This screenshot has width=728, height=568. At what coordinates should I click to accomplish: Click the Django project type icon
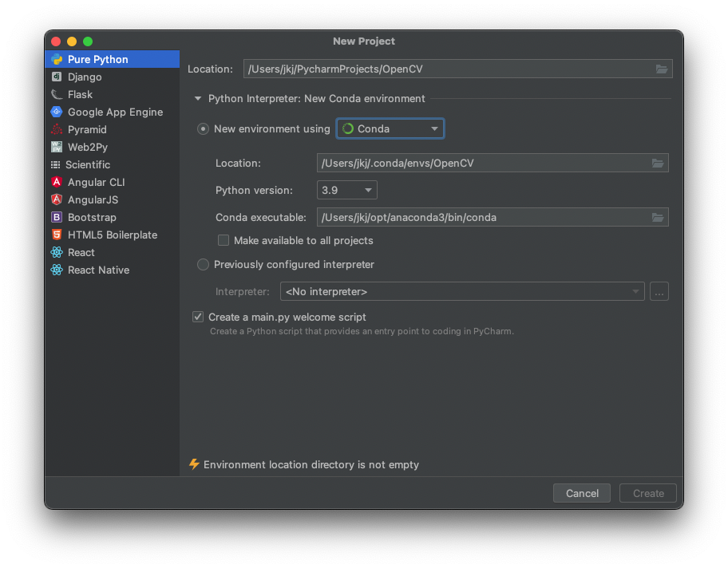[x=57, y=77]
